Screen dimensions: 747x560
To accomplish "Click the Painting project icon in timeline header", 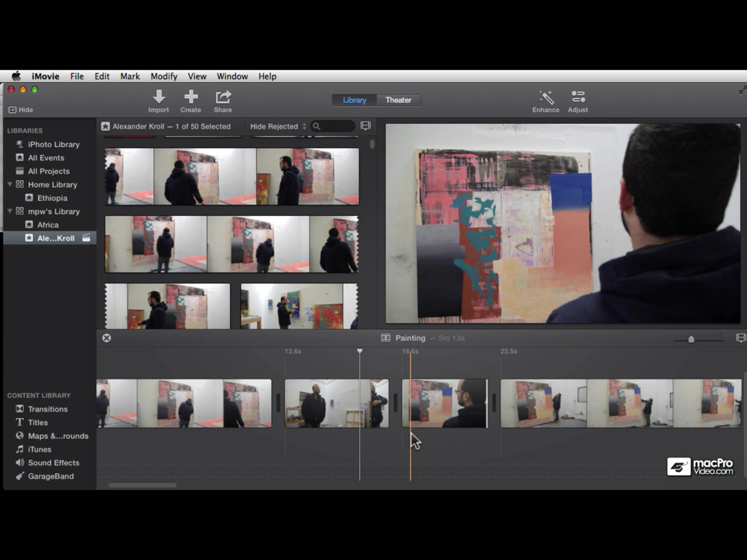I will point(385,337).
